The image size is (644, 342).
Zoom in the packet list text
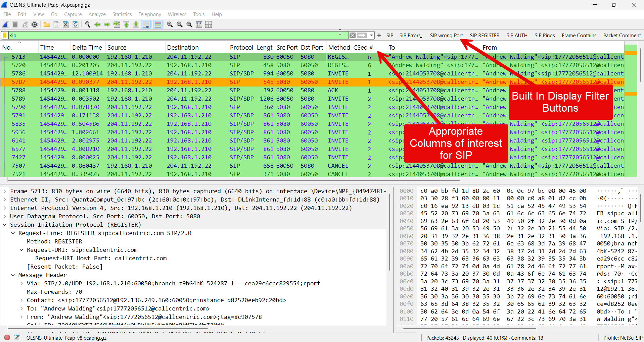pyautogui.click(x=170, y=24)
